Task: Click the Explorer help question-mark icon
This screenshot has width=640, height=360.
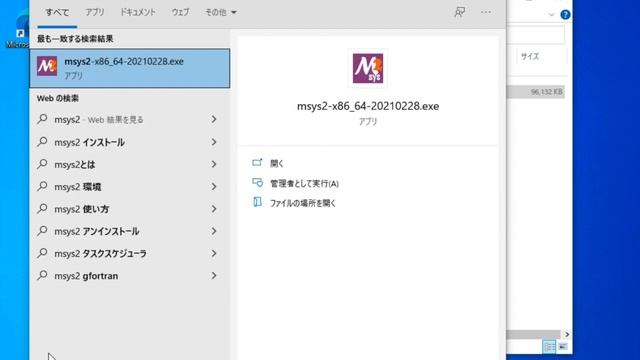Action: click(x=565, y=15)
